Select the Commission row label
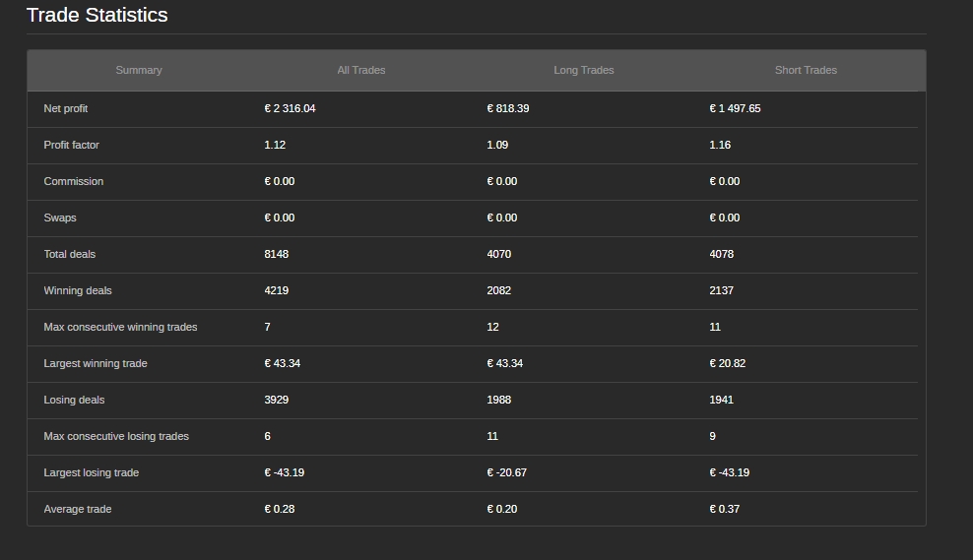This screenshot has height=560, width=973. pos(73,181)
